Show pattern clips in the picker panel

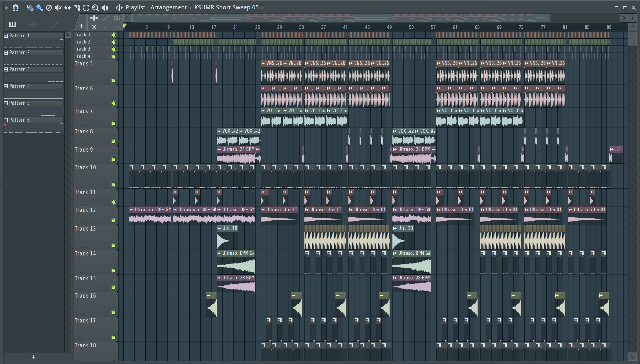[x=12, y=24]
